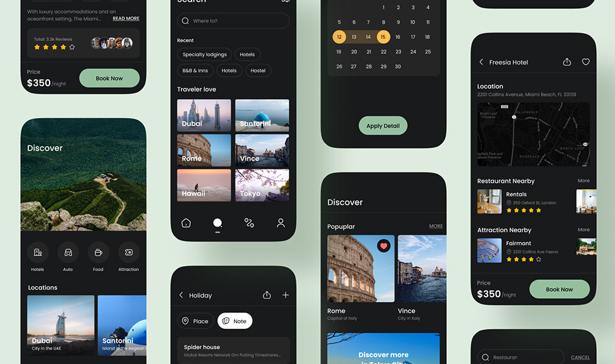Open the READ MORE link

coord(126,18)
